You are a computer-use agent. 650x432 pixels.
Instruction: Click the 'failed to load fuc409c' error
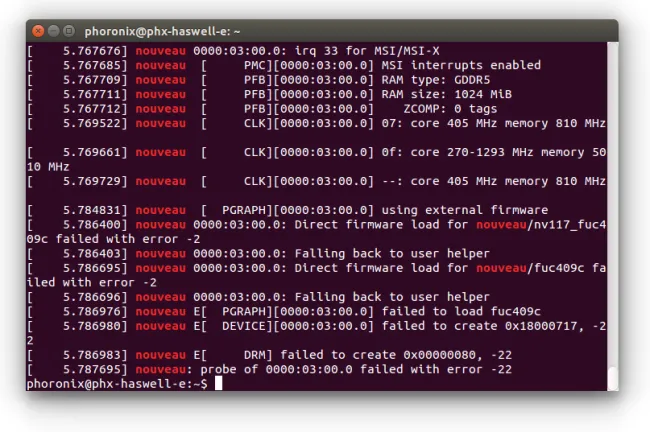click(461, 311)
